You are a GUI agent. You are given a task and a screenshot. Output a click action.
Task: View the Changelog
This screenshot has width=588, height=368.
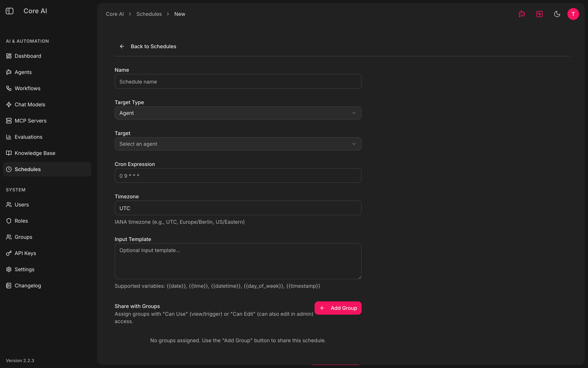pyautogui.click(x=47, y=286)
